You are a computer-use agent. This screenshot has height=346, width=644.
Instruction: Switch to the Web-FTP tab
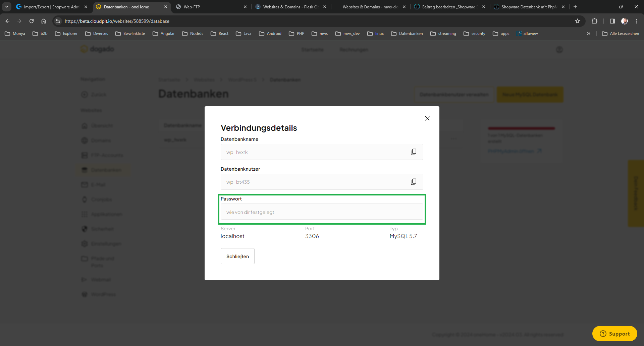click(x=211, y=7)
